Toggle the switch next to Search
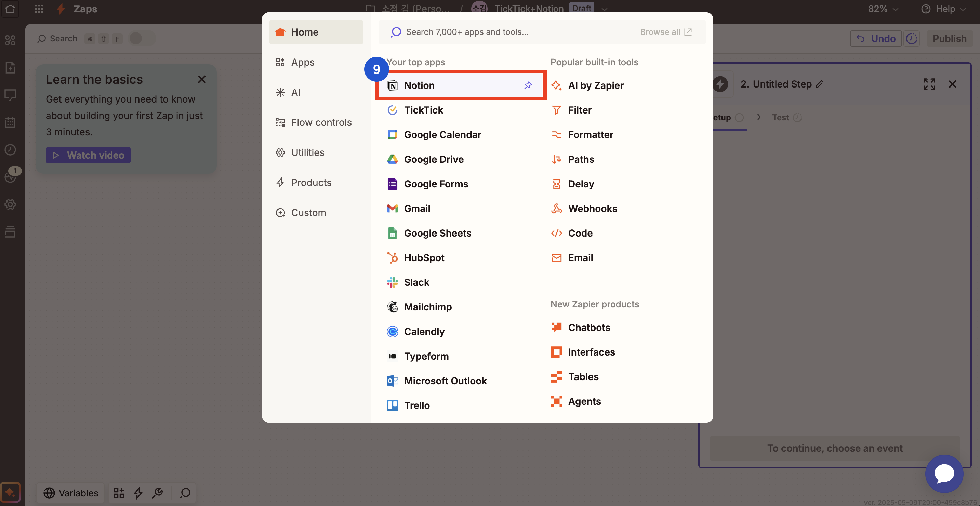980x506 pixels. click(x=142, y=38)
